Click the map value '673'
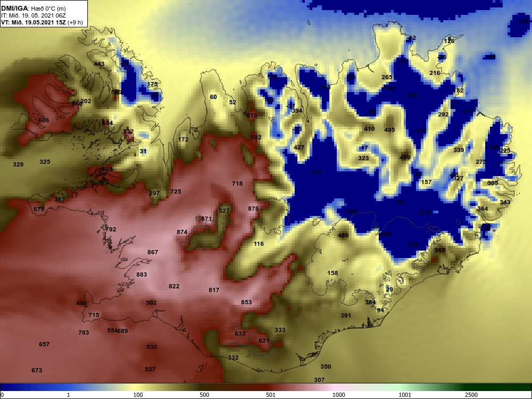Screen dimensions: 532x399 (x=37, y=370)
